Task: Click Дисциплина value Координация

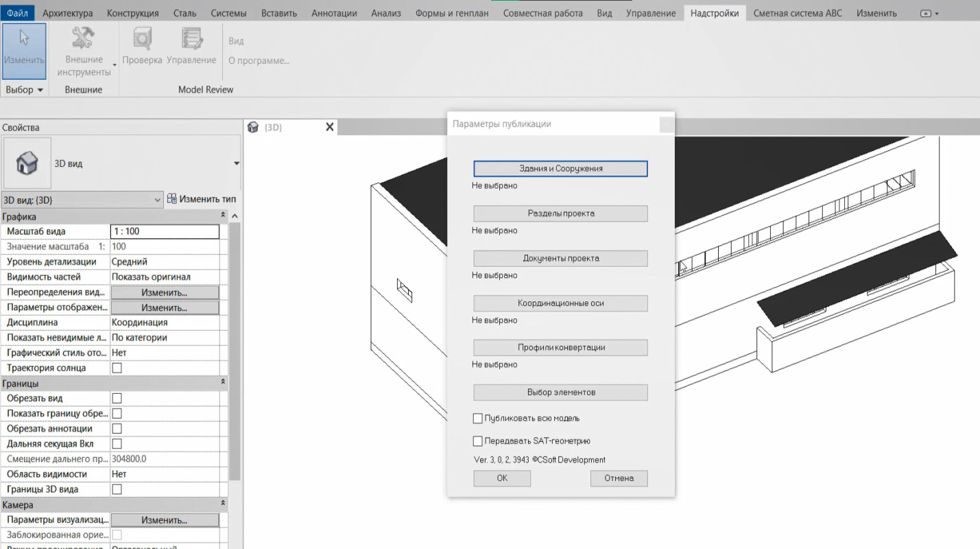Action: [x=165, y=322]
